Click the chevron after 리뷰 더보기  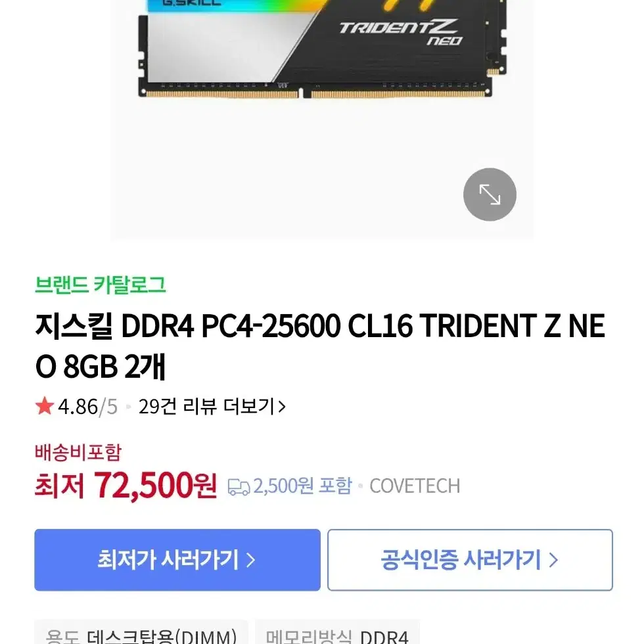pos(282,407)
